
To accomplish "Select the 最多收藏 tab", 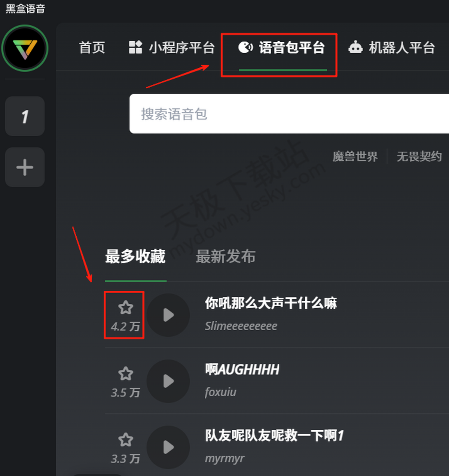I will click(x=135, y=257).
